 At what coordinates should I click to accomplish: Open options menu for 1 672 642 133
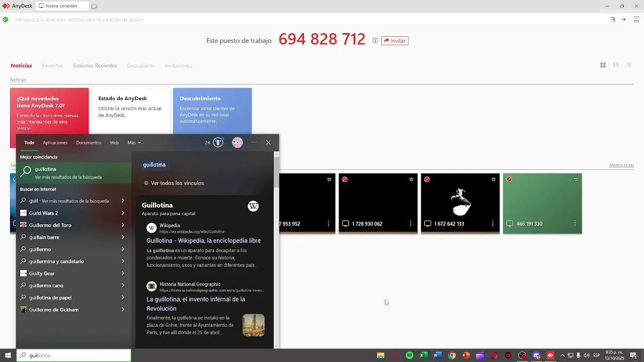(493, 224)
